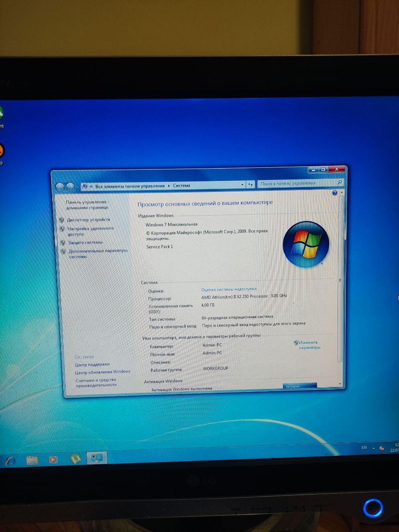Click shield icon beside 'Диспетчер устройств'
The height and width of the screenshot is (532, 399).
click(x=61, y=220)
